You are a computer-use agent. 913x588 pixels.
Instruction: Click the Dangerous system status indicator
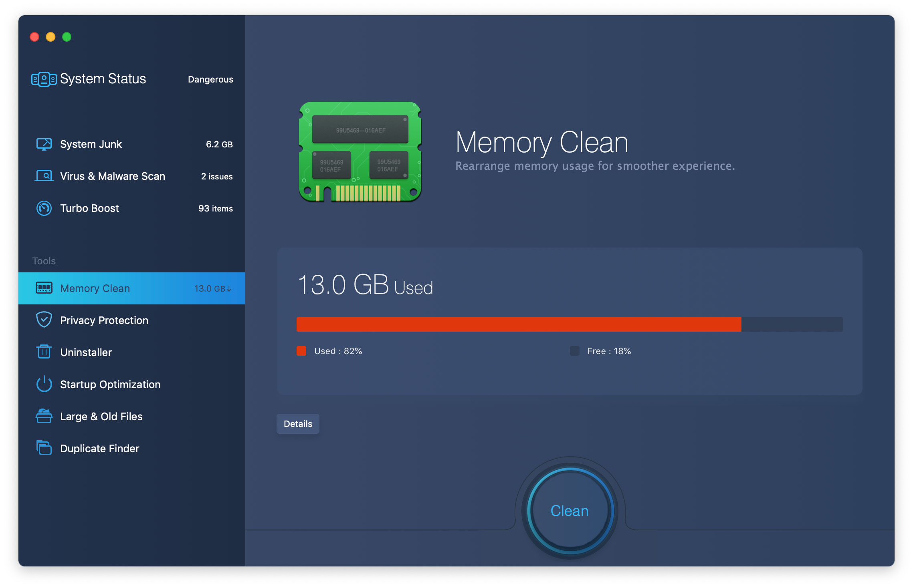click(x=210, y=79)
